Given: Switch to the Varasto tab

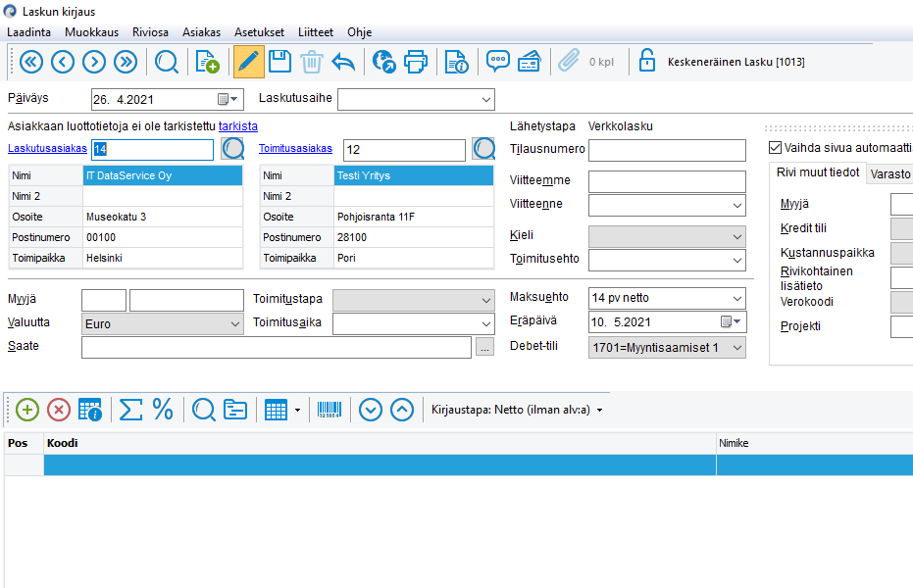Looking at the screenshot, I should tap(890, 173).
